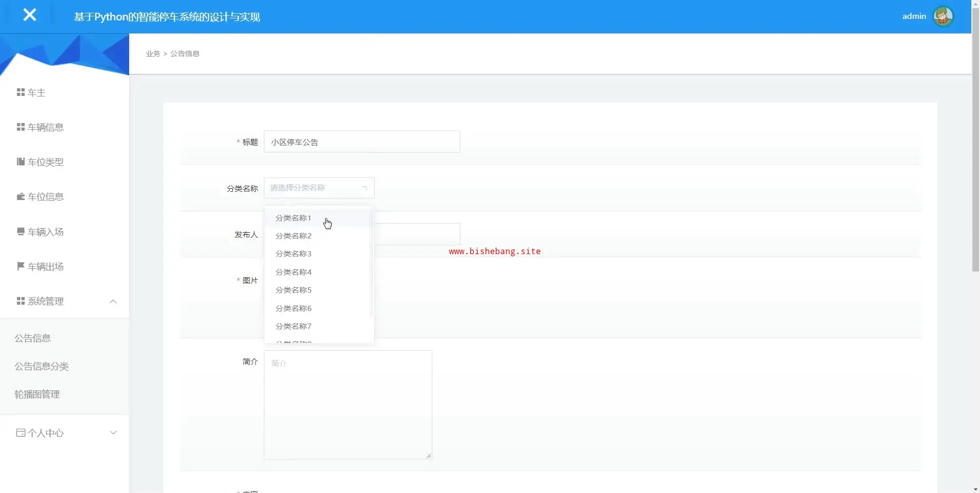This screenshot has height=493, width=980.
Task: Pick 分类名称7 from the dropdown list
Action: pos(293,326)
